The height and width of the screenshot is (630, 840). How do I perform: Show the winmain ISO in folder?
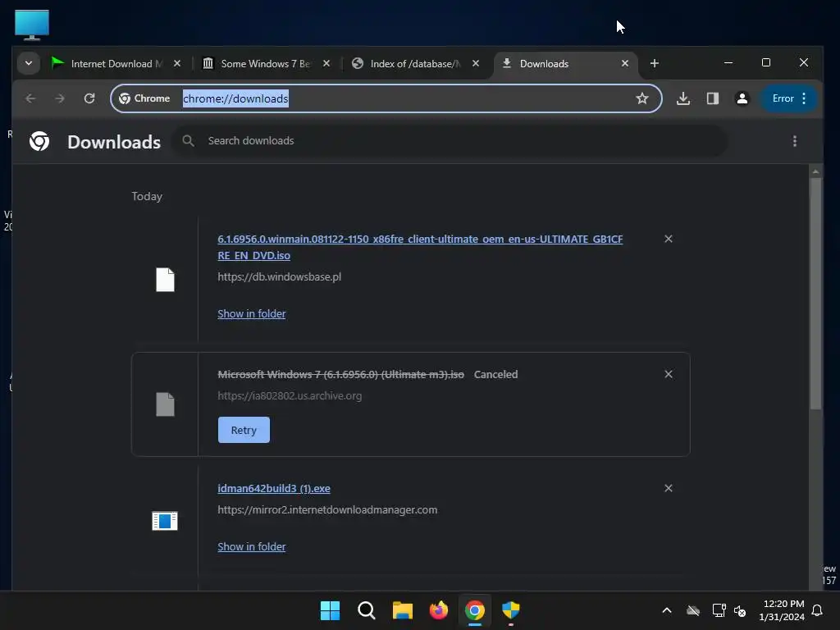tap(251, 313)
